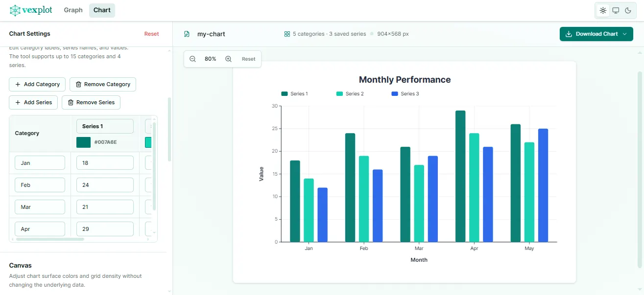Click the zoom out magnifier icon
This screenshot has width=644, height=295.
[192, 59]
